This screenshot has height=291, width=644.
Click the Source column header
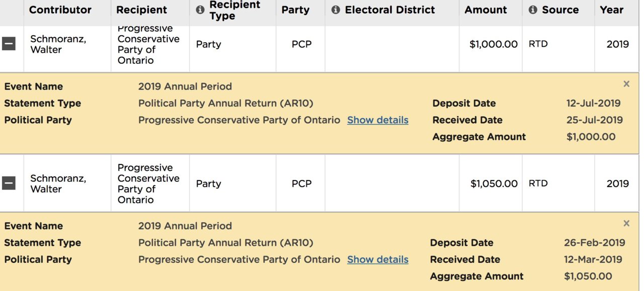(560, 10)
